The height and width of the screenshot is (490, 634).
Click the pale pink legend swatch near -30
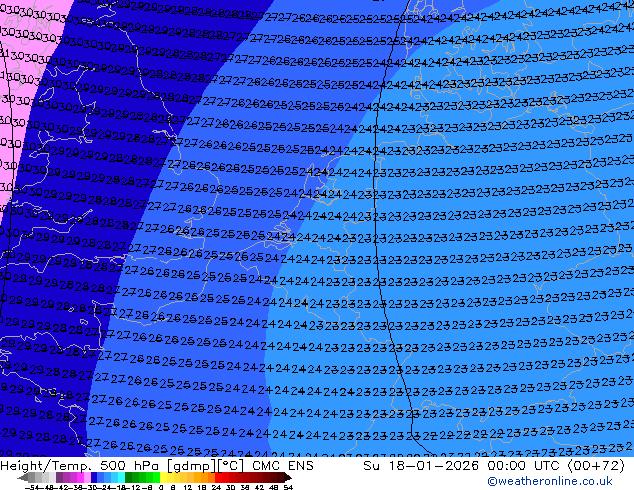[87, 477]
